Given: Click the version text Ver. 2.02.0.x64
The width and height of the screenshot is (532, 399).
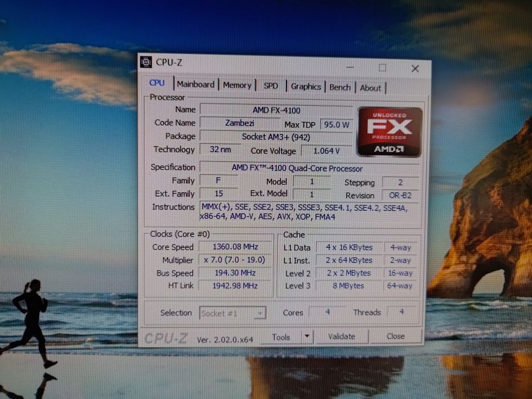Looking at the screenshot, I should coord(225,340).
